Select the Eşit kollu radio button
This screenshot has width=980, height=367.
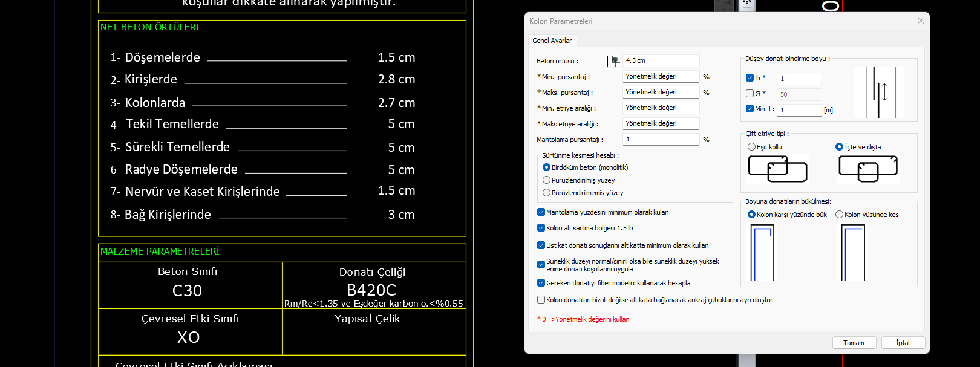click(x=751, y=147)
